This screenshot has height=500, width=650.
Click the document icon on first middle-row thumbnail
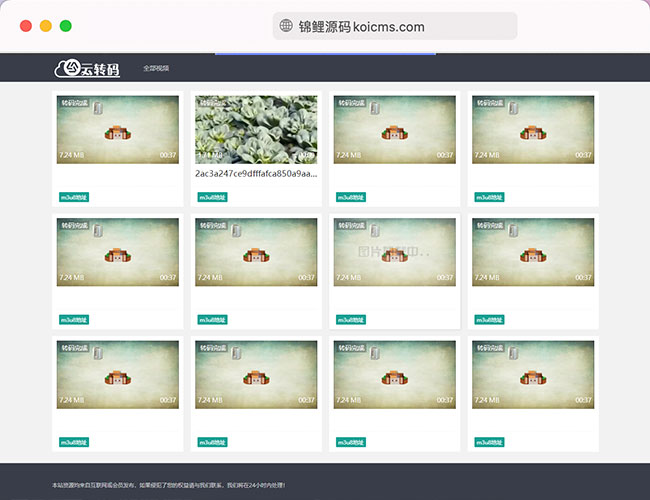[x=99, y=231]
